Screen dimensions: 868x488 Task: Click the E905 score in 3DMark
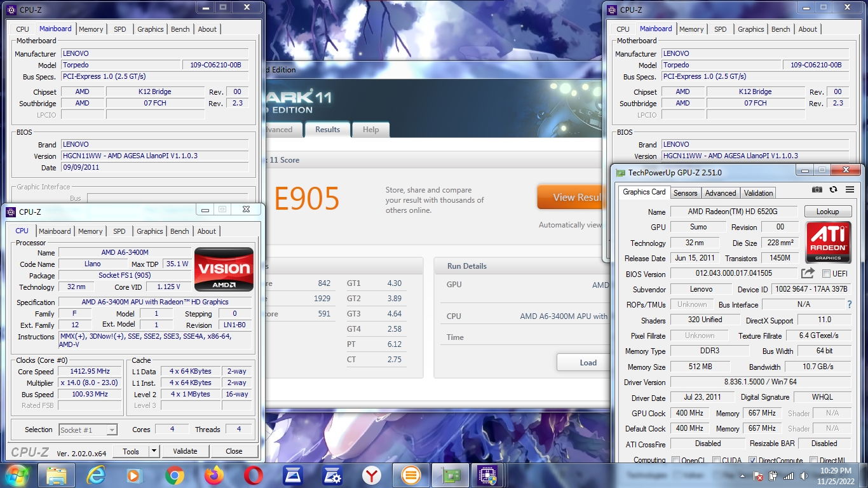pyautogui.click(x=307, y=199)
